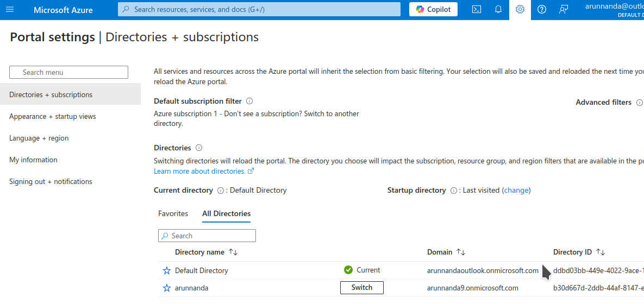Sort by Directory ID column
The width and height of the screenshot is (644, 304).
[601, 252]
